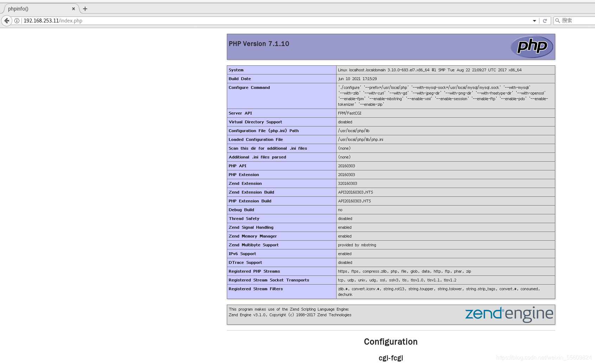Click the provided by mbstring value
Viewport: 595px width, 364px height.
(x=357, y=245)
